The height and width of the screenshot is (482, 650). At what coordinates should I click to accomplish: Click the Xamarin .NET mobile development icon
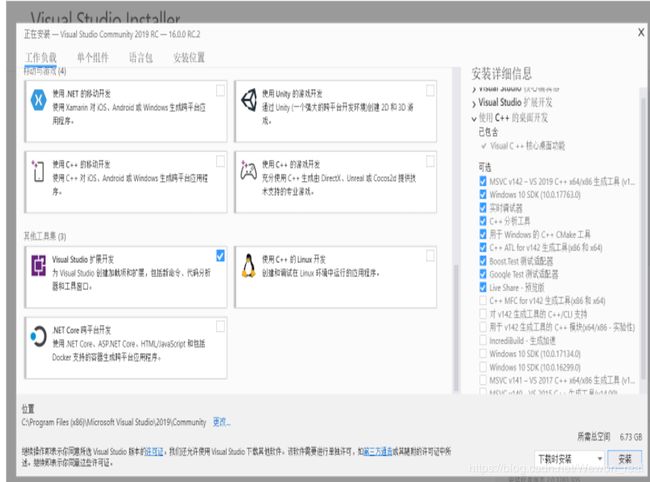tap(38, 100)
